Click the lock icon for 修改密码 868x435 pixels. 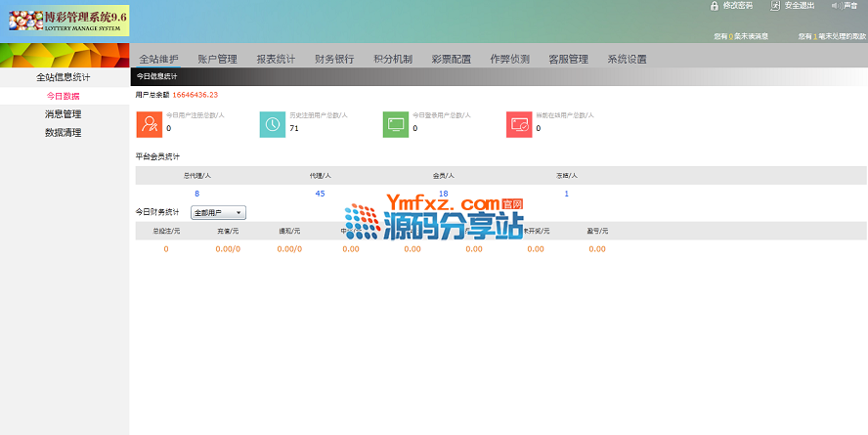pyautogui.click(x=715, y=6)
